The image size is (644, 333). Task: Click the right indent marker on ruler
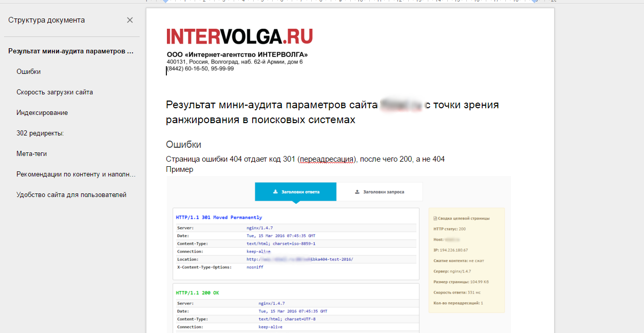click(x=535, y=2)
